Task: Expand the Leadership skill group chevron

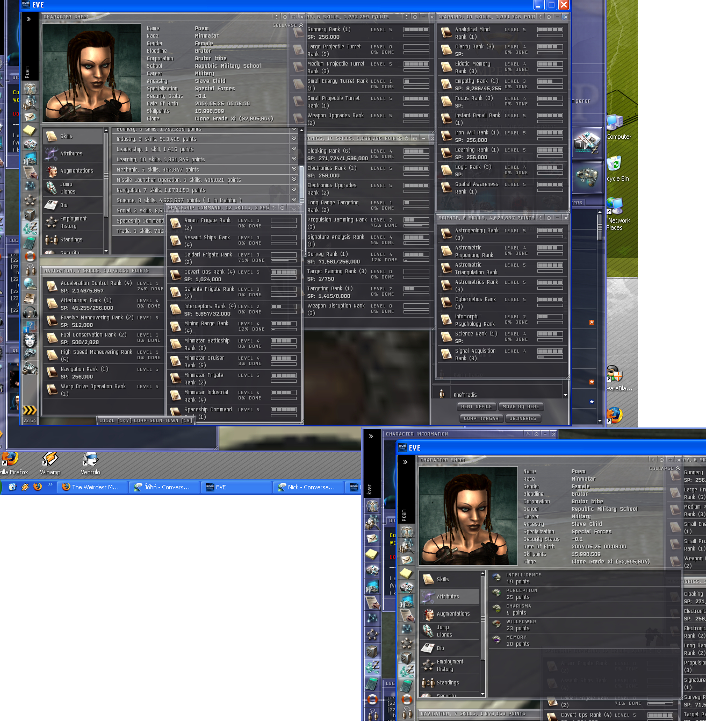Action: tap(294, 149)
